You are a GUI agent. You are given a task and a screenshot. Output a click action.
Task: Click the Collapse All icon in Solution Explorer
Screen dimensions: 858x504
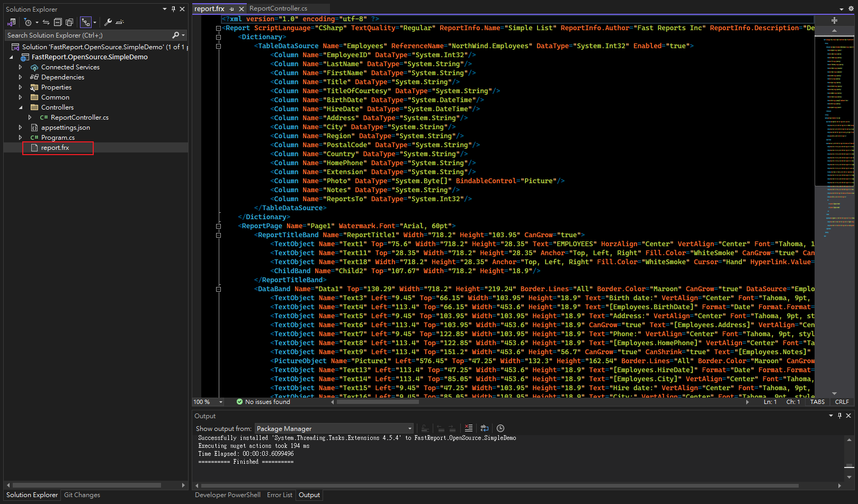point(58,22)
